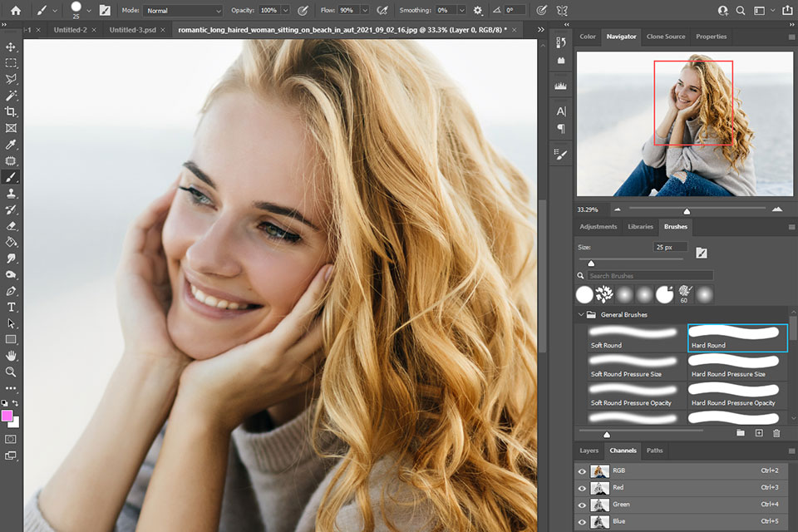Go to the Home screen
The image size is (798, 532).
(x=16, y=10)
